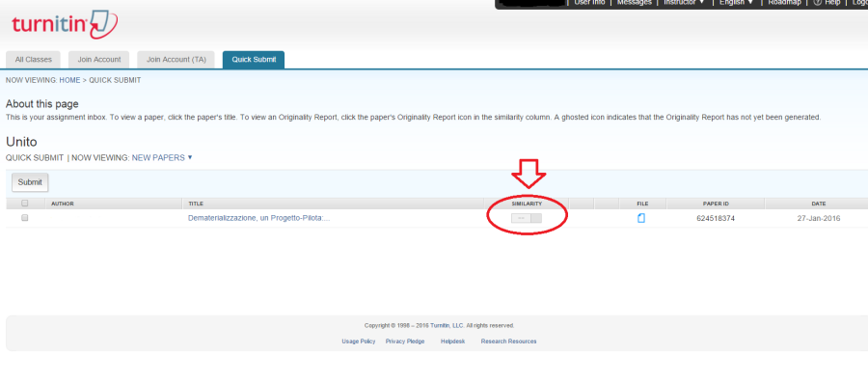This screenshot has width=868, height=382.
Task: Sort by the PAPER ID column header
Action: coord(716,204)
